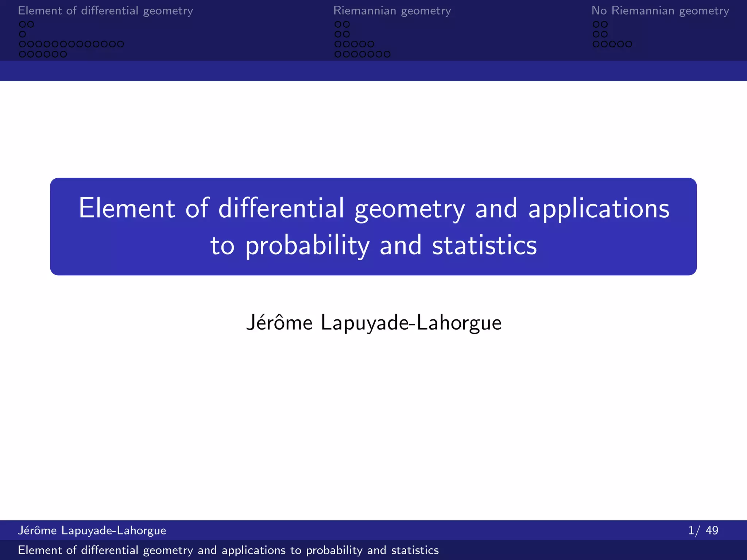
Task: Jump to the 'Riemannian geometry' section header
Action: point(392,11)
